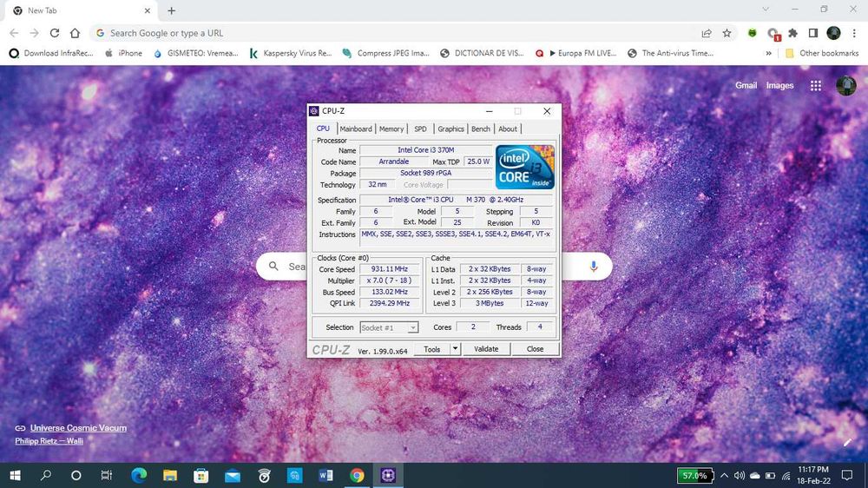This screenshot has height=488, width=868.
Task: Open Gmail link on new tab page
Action: pos(746,85)
